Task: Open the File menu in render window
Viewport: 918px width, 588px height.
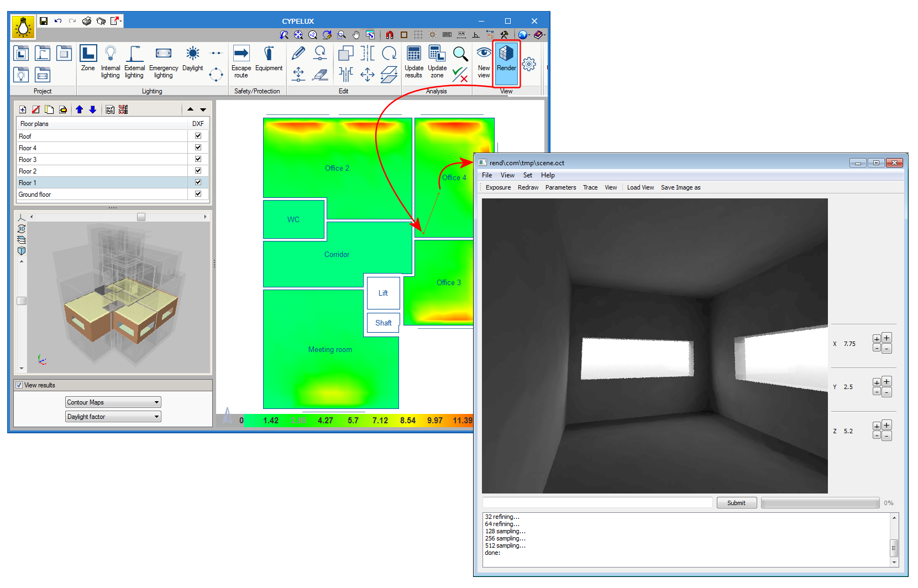Action: tap(487, 175)
